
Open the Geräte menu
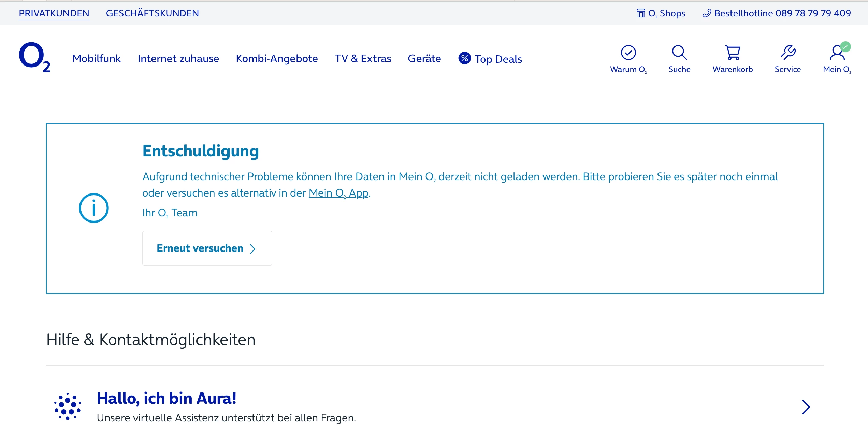pos(424,59)
